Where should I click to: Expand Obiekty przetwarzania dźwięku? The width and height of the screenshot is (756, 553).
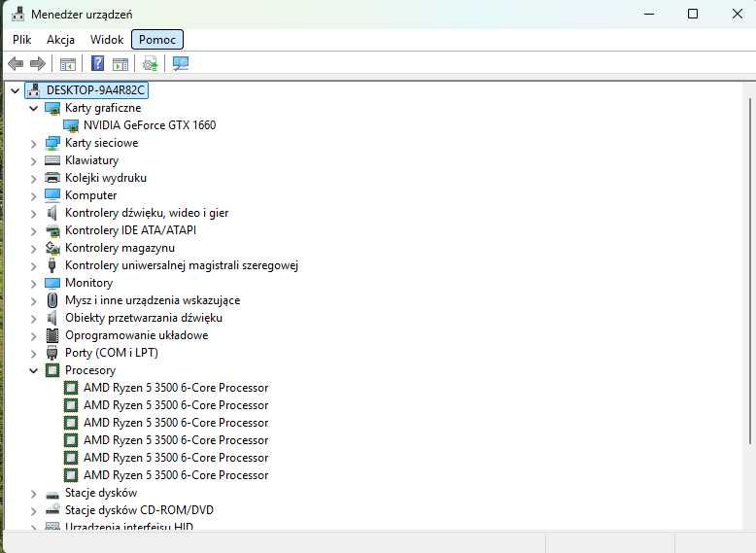point(33,319)
